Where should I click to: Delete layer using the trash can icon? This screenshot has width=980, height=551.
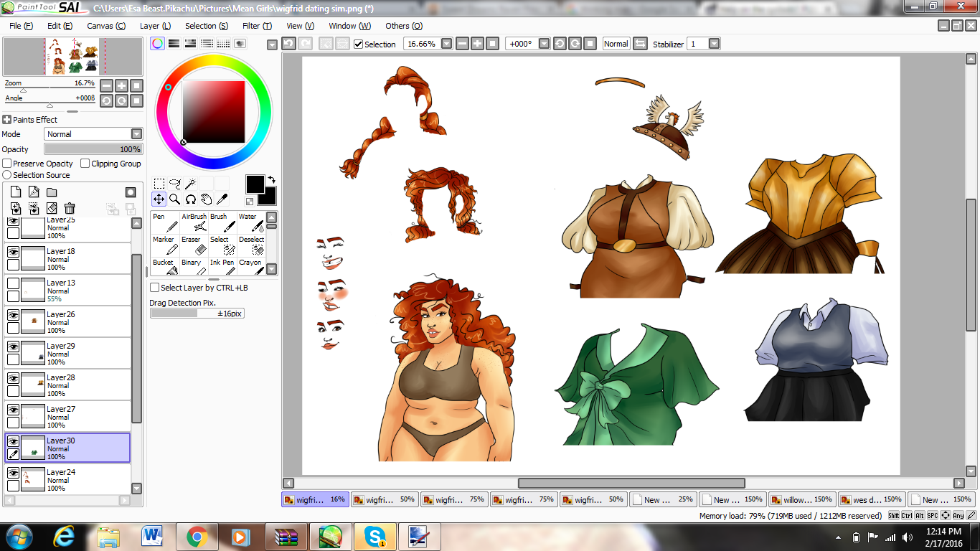(70, 208)
